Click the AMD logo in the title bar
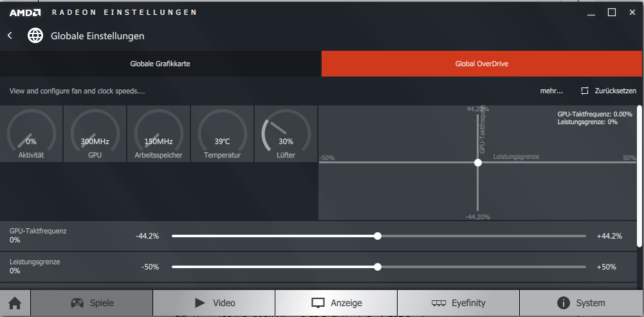This screenshot has height=317, width=644. [25, 13]
